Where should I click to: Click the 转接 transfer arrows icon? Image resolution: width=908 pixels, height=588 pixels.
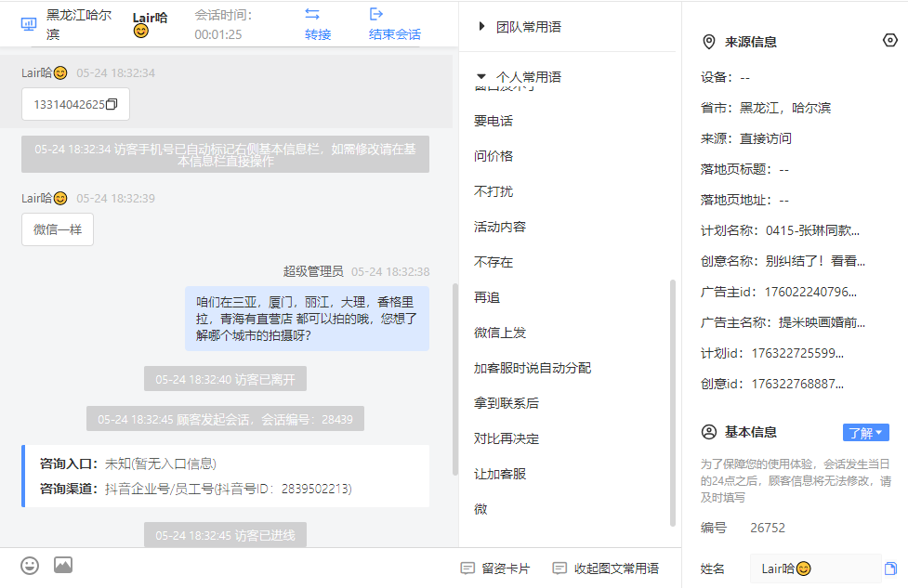pyautogui.click(x=312, y=14)
